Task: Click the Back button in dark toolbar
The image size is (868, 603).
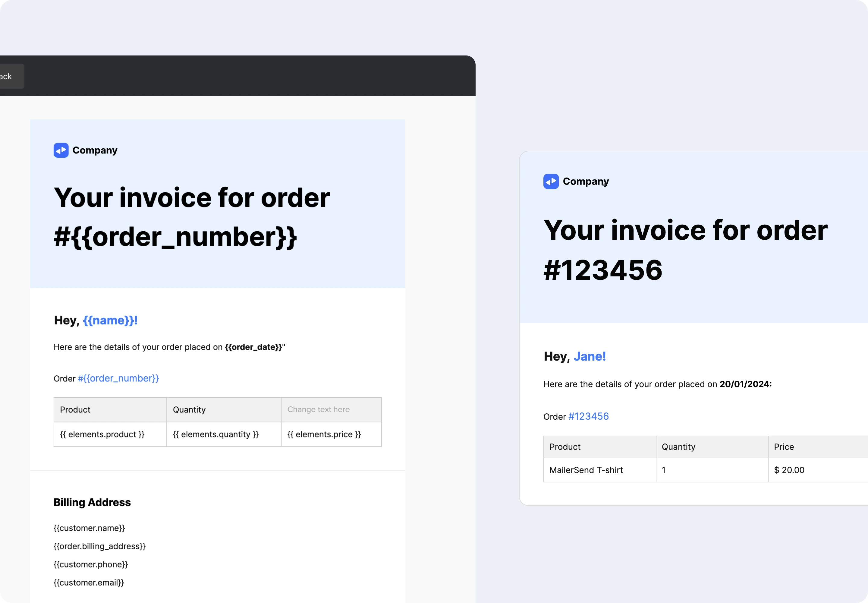Action: pyautogui.click(x=11, y=76)
